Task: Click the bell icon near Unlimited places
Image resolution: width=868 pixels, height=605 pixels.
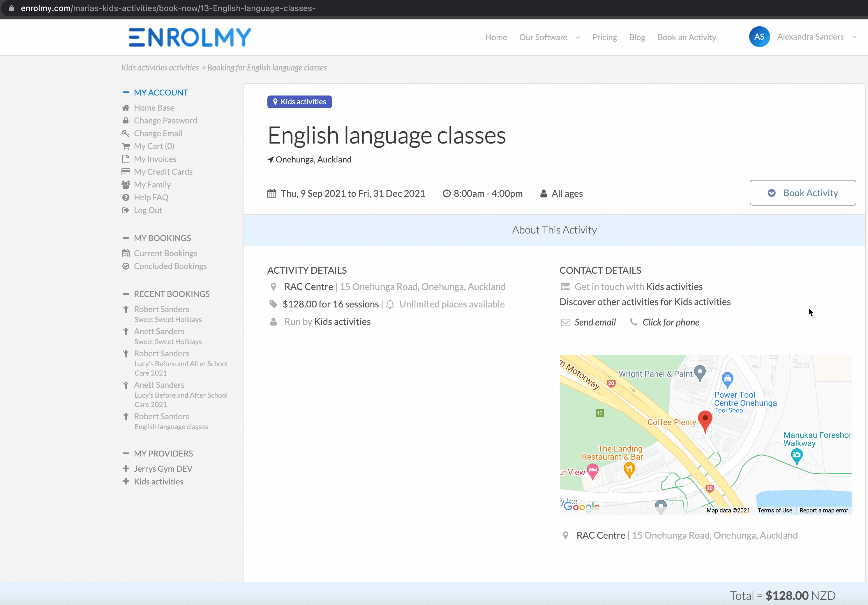Action: tap(390, 304)
